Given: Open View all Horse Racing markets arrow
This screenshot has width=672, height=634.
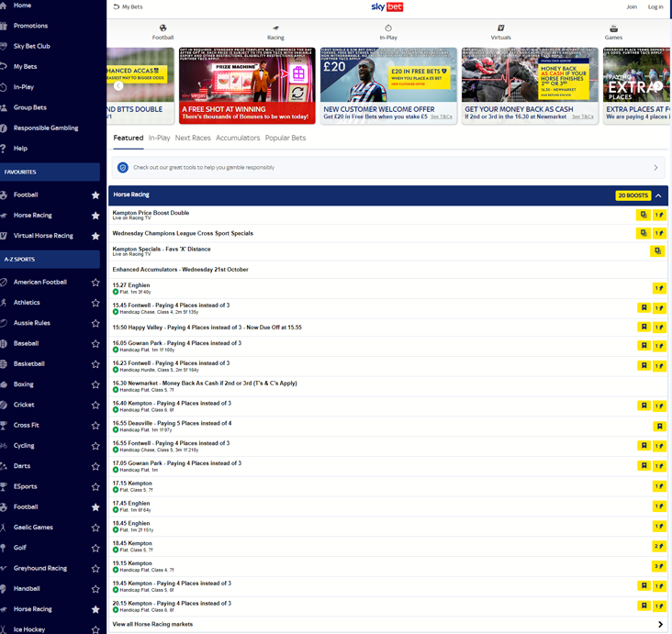Looking at the screenshot, I should pos(660,624).
